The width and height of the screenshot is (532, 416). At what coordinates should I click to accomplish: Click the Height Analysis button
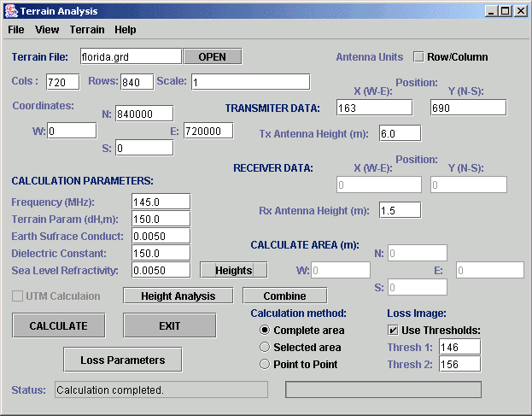point(178,296)
